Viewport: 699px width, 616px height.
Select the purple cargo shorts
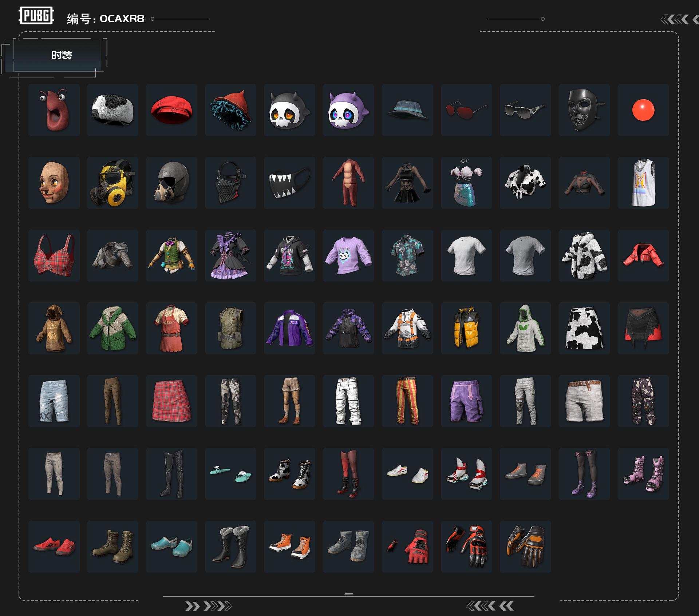pyautogui.click(x=466, y=401)
